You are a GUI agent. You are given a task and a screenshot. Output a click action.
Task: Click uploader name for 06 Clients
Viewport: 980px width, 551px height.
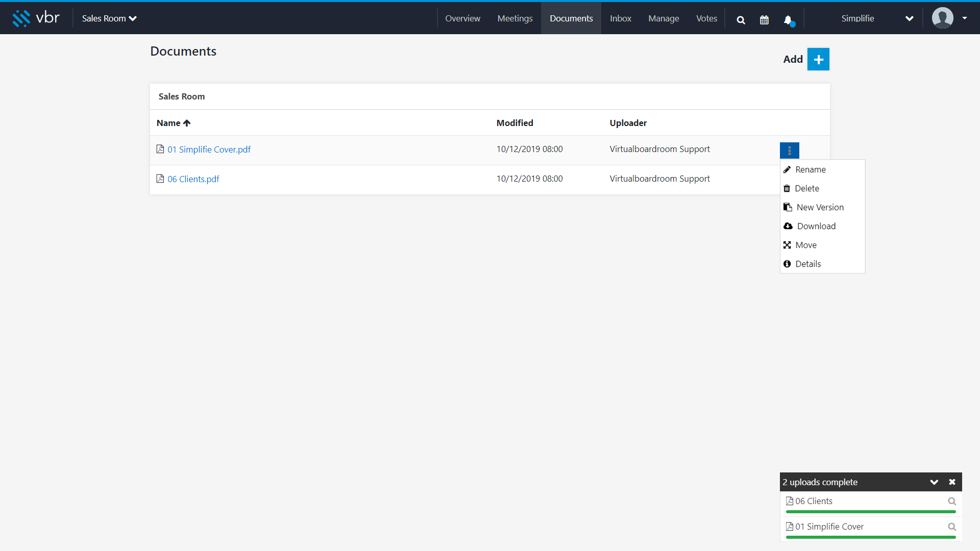click(x=659, y=179)
